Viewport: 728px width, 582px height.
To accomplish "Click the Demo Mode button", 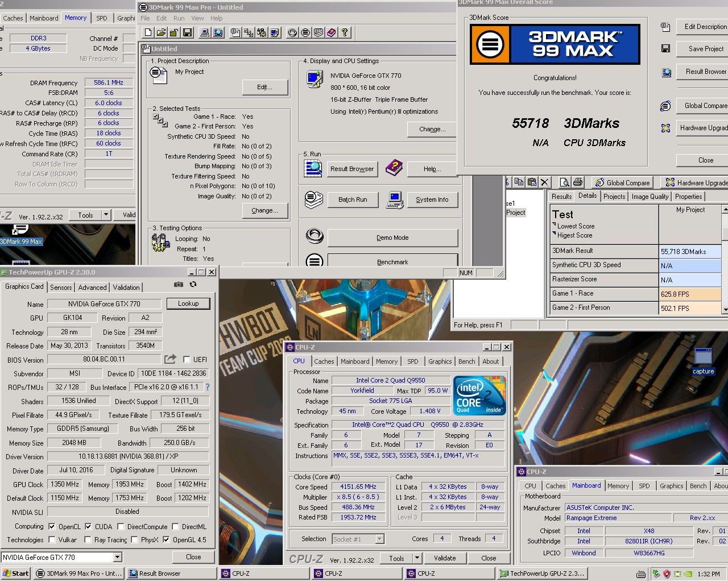I will (x=392, y=238).
